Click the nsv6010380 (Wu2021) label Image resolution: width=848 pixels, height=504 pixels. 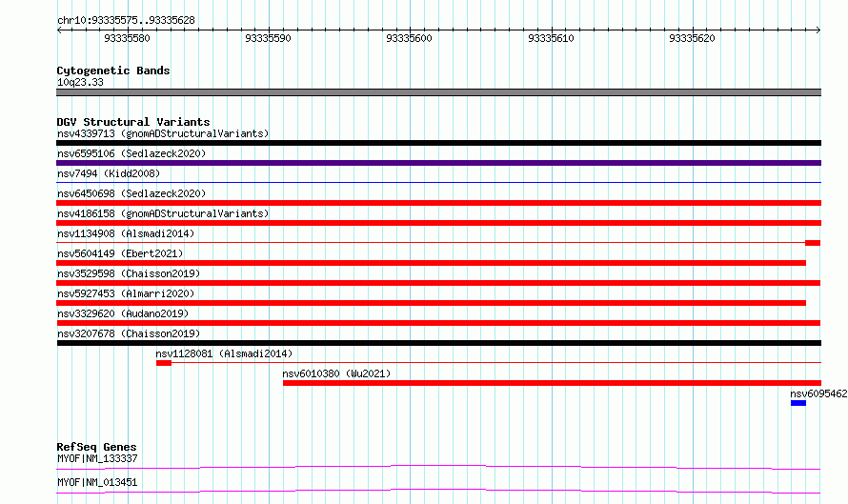[336, 373]
